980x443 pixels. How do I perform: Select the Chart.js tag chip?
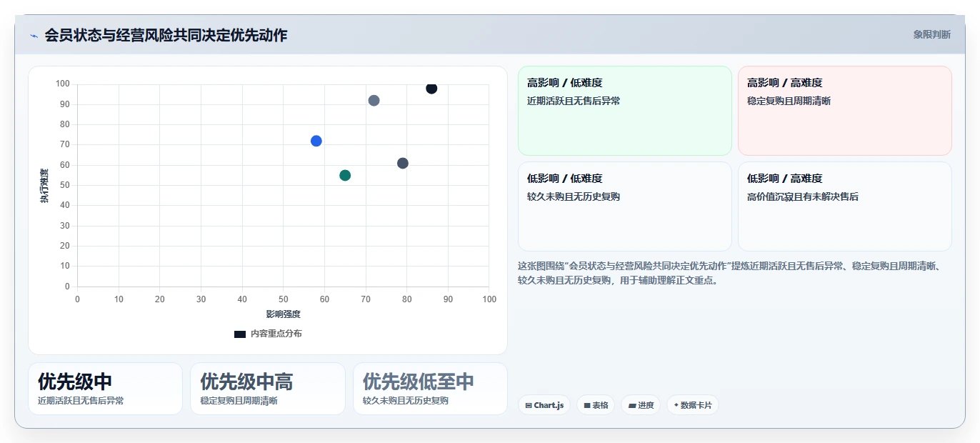(x=544, y=405)
